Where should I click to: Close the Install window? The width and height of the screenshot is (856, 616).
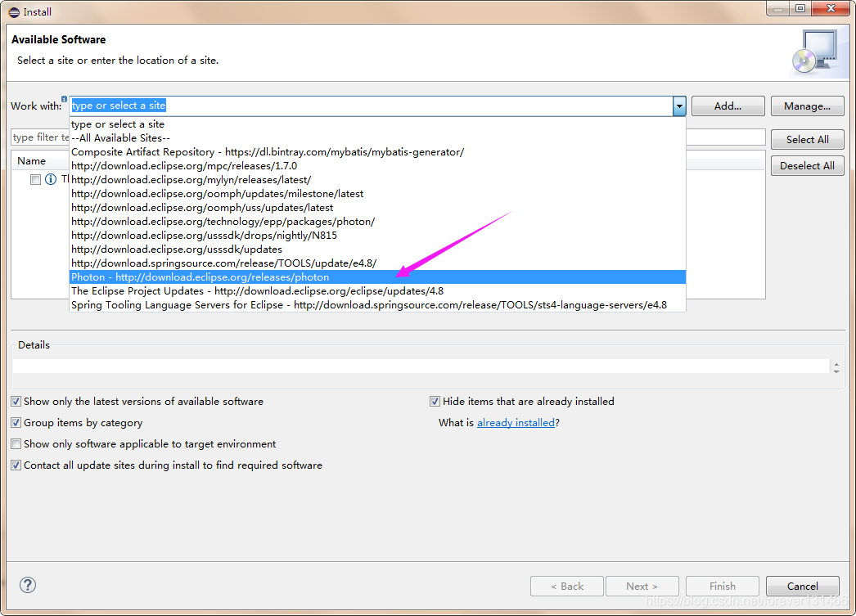point(831,8)
